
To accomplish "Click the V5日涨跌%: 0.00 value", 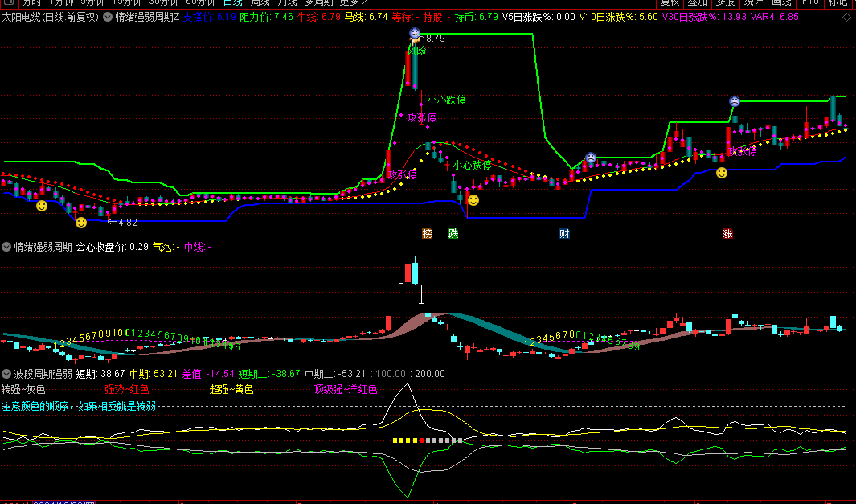I will pyautogui.click(x=539, y=17).
